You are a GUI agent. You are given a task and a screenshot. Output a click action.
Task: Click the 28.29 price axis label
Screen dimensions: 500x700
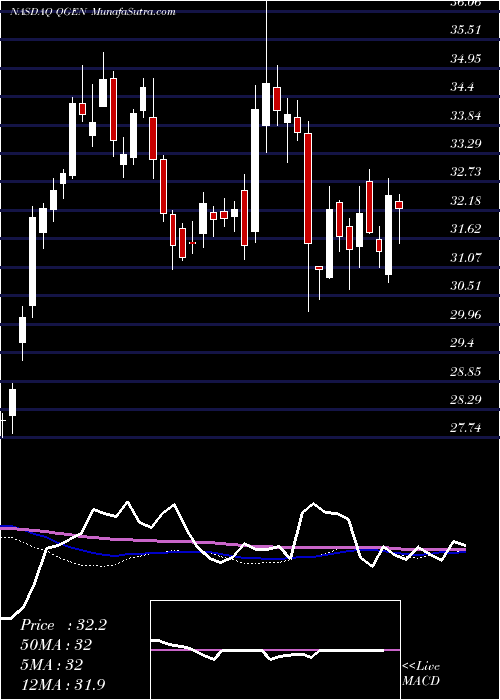point(465,400)
